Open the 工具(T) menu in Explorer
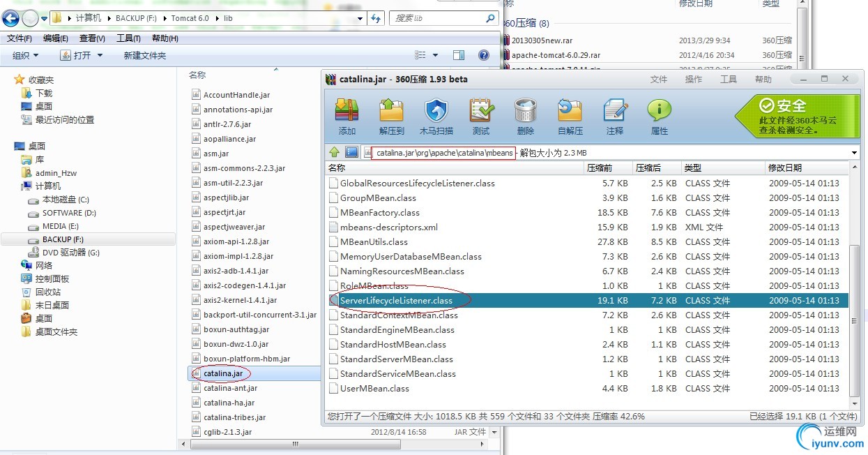The height and width of the screenshot is (455, 868). [128, 38]
